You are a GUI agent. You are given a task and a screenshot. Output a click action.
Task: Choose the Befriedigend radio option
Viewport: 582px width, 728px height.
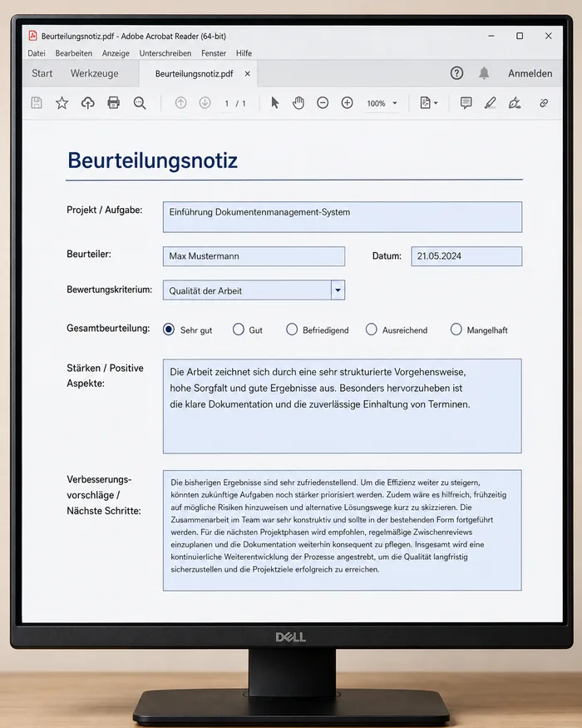(x=292, y=329)
